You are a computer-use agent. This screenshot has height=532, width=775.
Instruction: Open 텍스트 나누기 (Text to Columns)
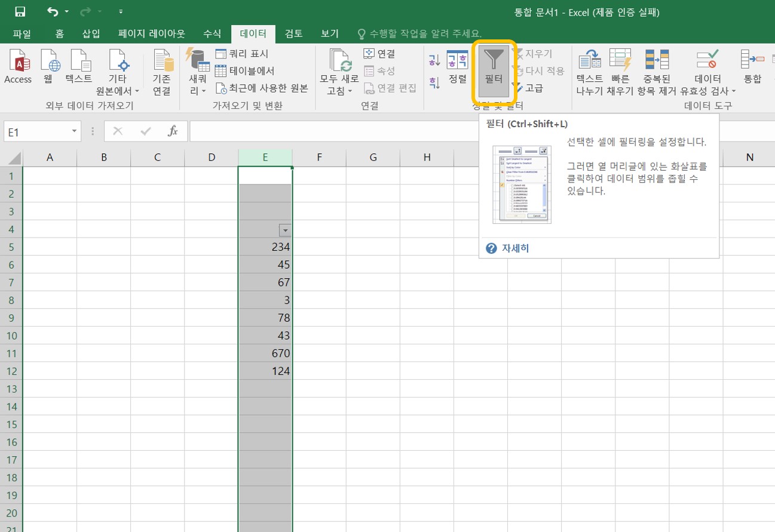click(x=590, y=70)
